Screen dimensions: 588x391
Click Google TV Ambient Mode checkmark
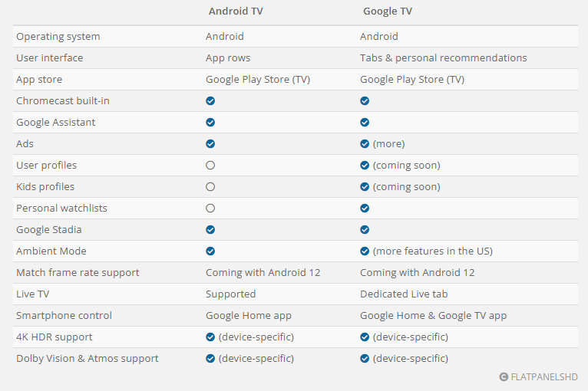365,251
